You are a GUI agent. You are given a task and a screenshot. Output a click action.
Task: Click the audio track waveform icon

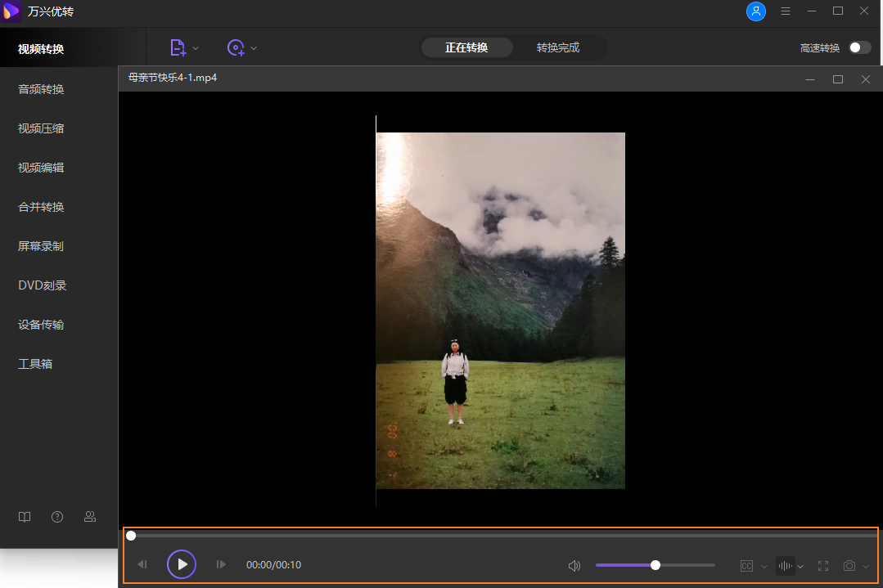click(x=785, y=566)
